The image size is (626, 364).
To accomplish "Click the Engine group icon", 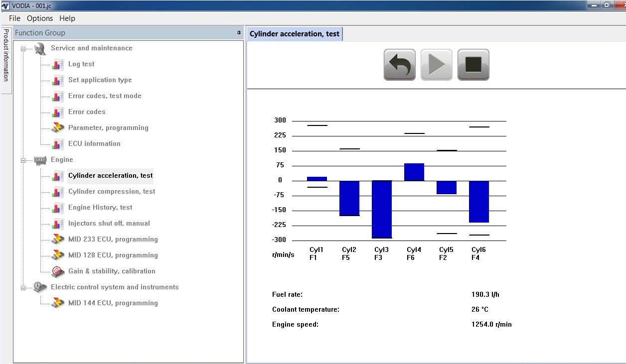I will pyautogui.click(x=40, y=160).
